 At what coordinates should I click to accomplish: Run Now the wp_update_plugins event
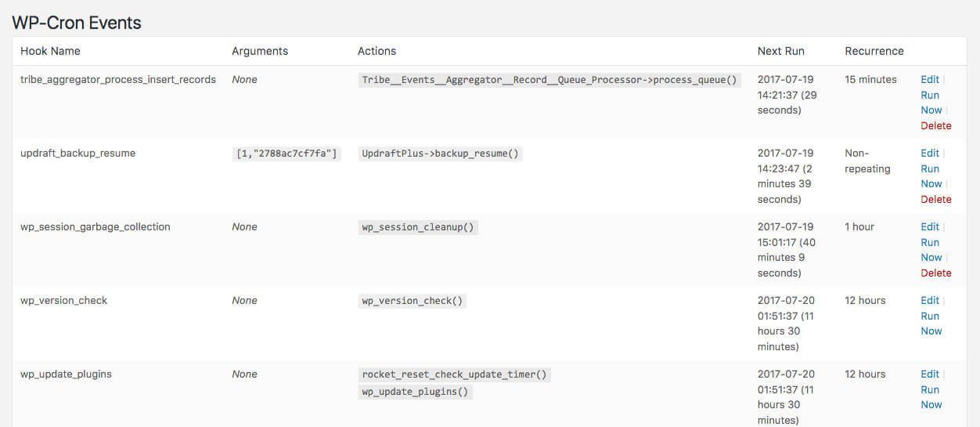[x=931, y=397]
